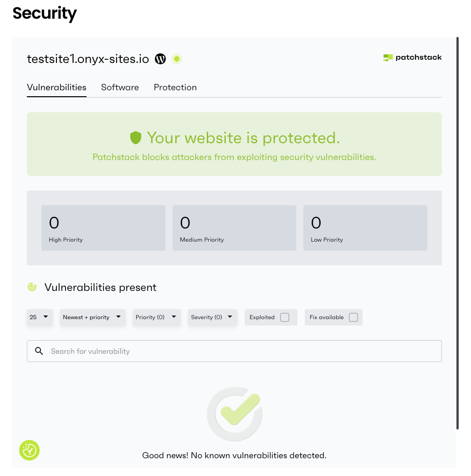Screen dimensions: 471x476
Task: Click the search magnifier icon
Action: coord(39,351)
